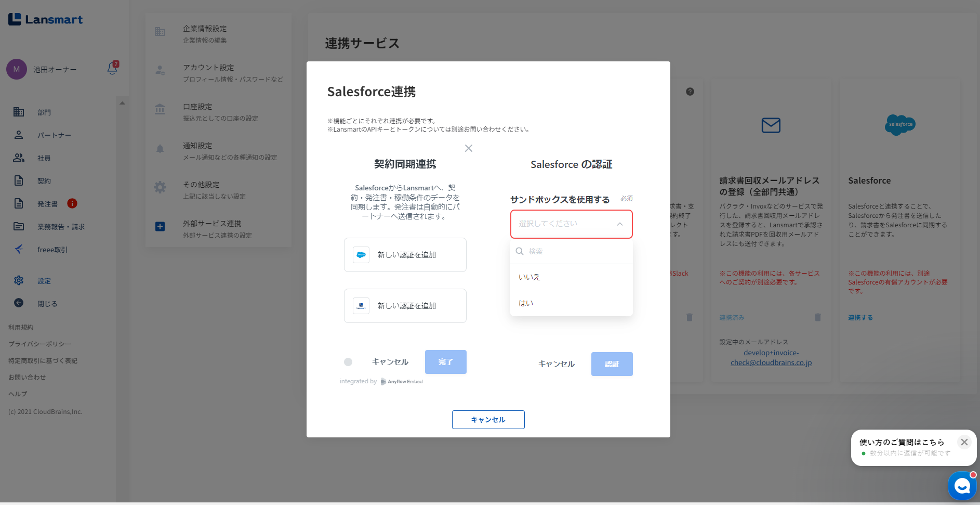Open 通知設定 settings entry

pyautogui.click(x=218, y=150)
